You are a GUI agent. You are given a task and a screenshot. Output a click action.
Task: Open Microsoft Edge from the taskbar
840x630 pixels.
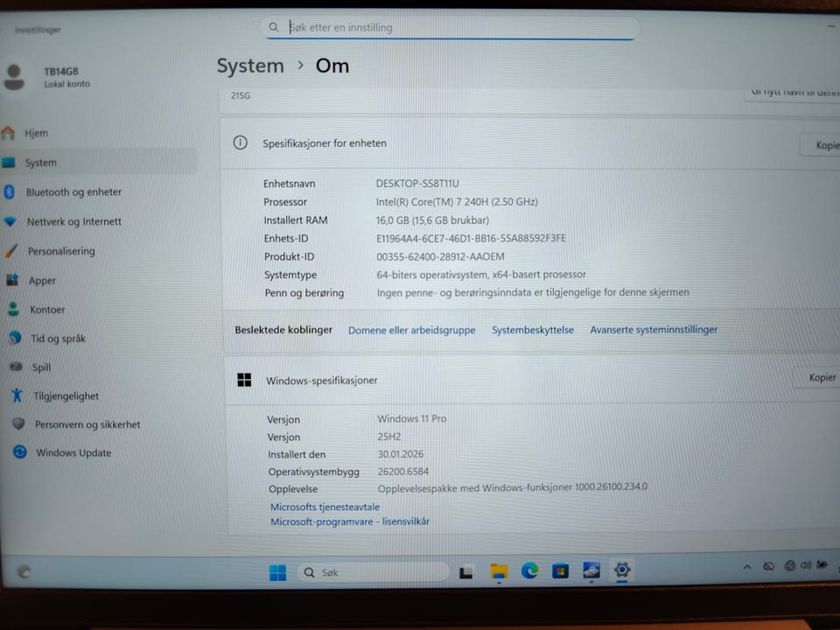click(x=529, y=571)
